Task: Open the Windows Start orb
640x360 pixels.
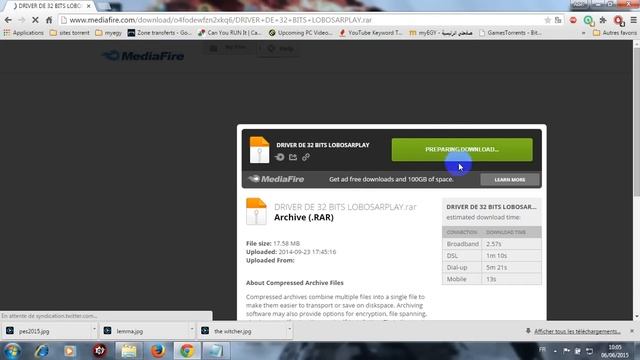Action: (x=12, y=351)
